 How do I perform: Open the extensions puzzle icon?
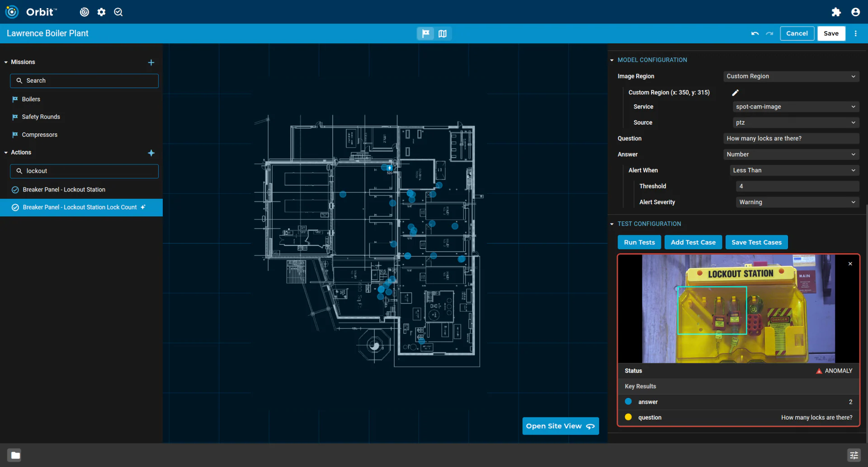tap(836, 12)
